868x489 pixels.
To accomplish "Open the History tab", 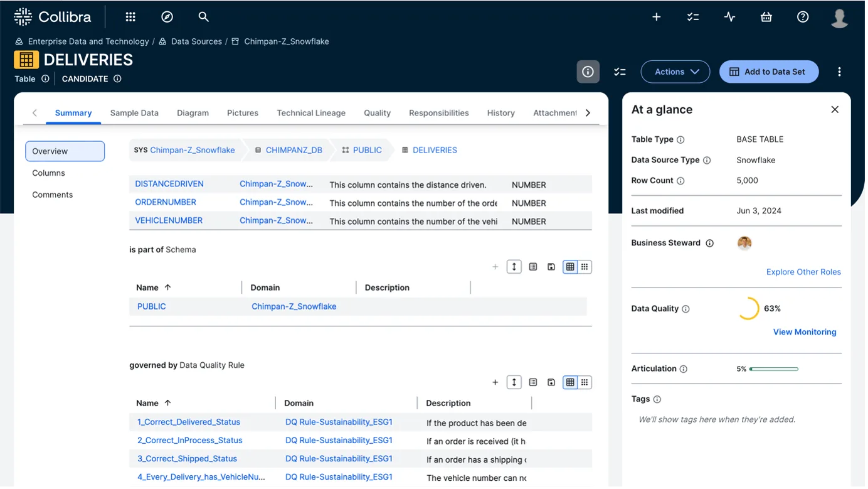I will (501, 113).
